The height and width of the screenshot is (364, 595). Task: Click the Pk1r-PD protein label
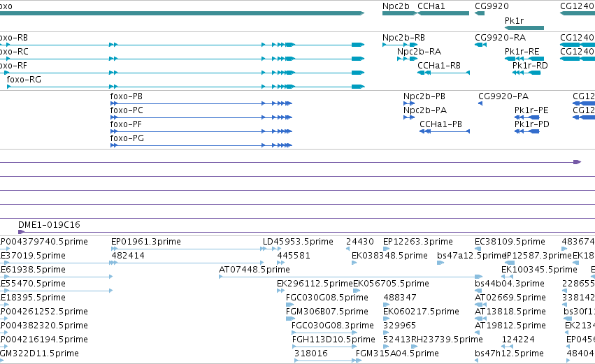click(x=531, y=124)
